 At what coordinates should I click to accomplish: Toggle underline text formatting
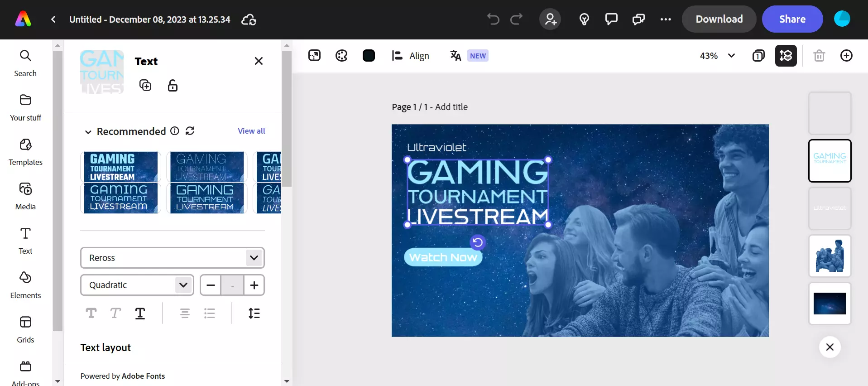[140, 313]
